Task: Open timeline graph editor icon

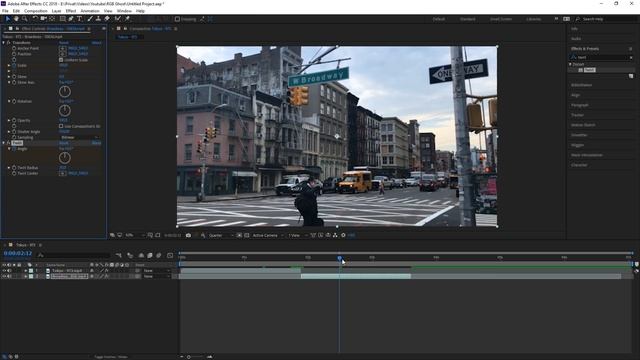Action: [170, 256]
